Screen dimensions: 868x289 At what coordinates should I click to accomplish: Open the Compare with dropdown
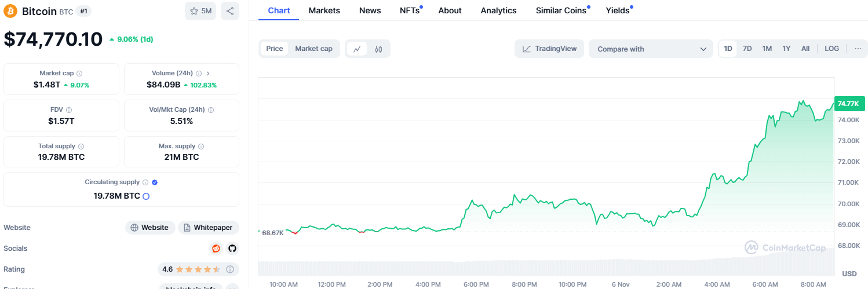(x=651, y=49)
